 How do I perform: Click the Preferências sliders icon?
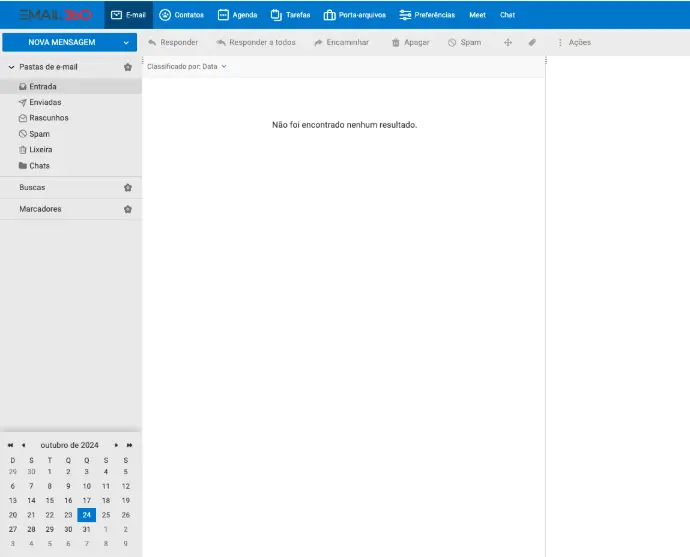coord(405,15)
